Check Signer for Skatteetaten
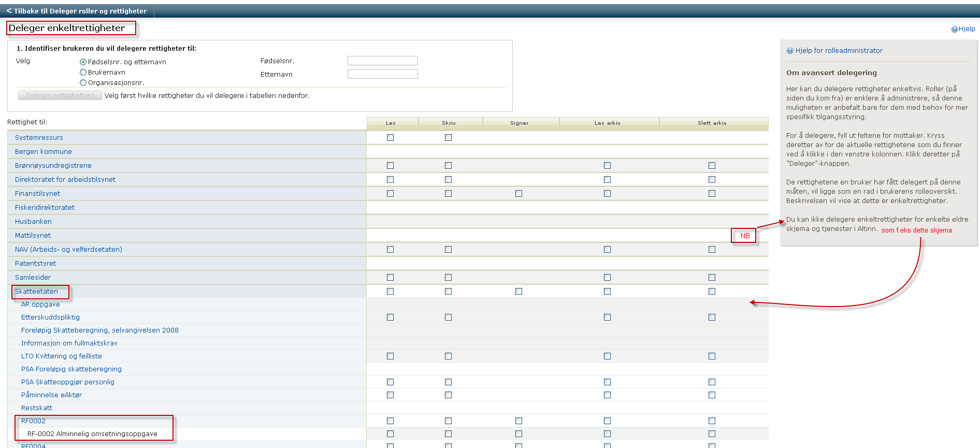The width and height of the screenshot is (980, 448). point(518,291)
